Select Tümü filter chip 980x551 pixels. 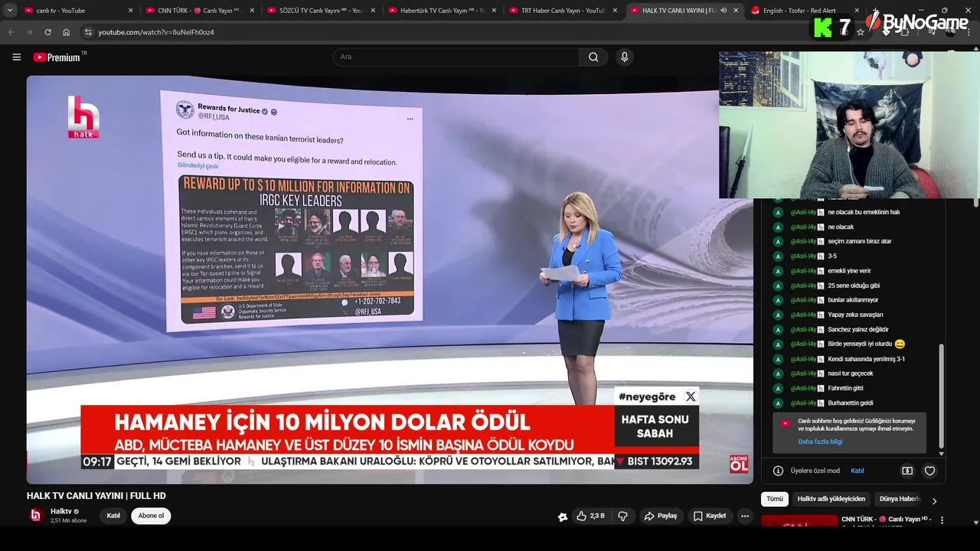[x=775, y=499]
